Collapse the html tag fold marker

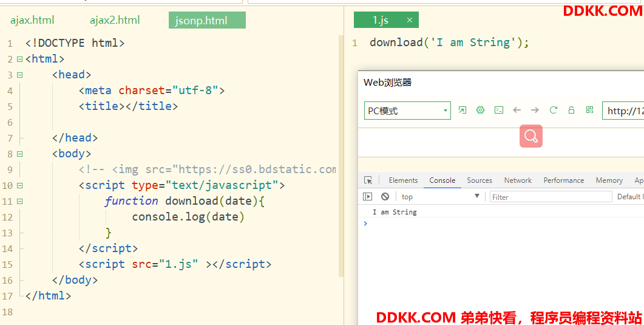point(19,59)
